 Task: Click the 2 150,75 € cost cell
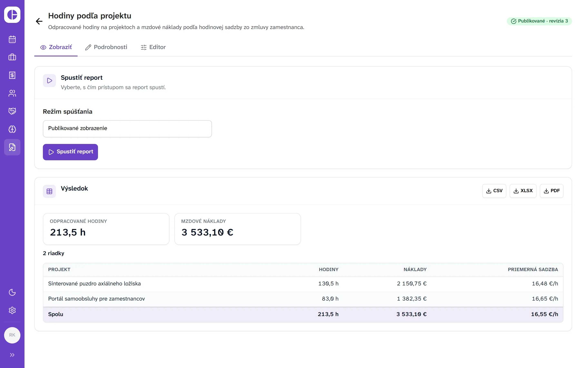(412, 284)
